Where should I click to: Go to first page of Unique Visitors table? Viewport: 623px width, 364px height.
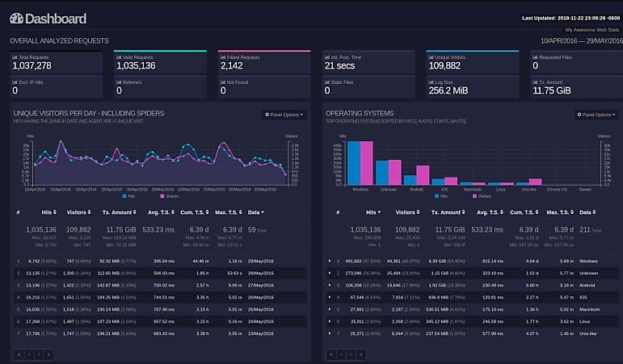coord(19,354)
